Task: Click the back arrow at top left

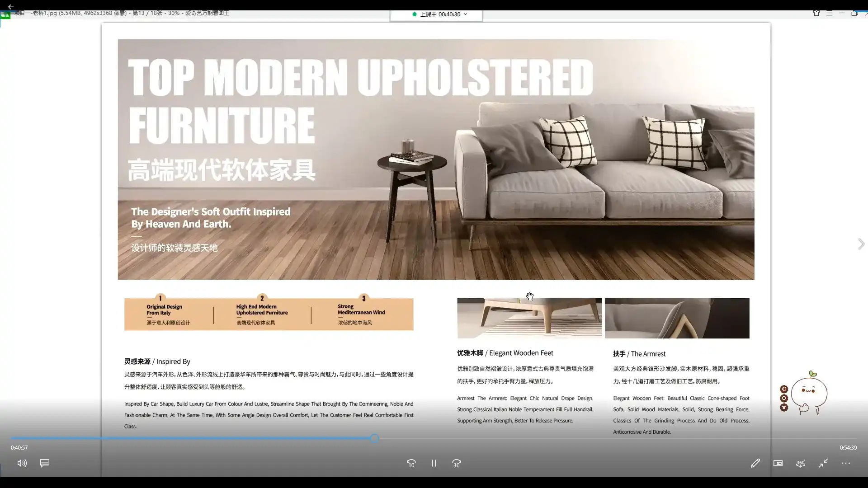Action: (x=11, y=7)
